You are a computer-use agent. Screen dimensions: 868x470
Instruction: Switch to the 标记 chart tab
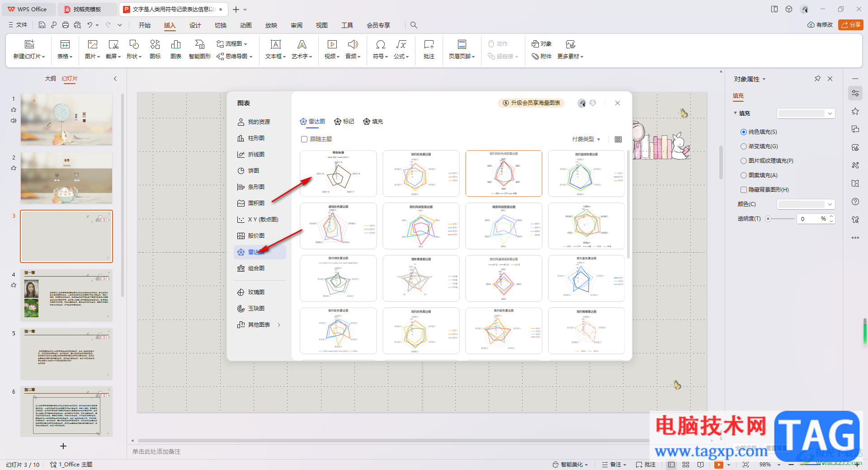[x=344, y=122]
